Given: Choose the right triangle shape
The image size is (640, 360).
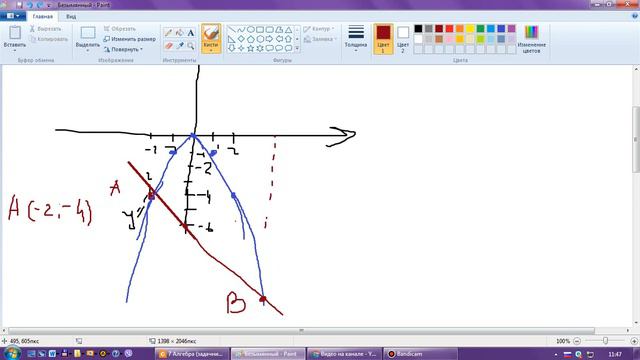Looking at the screenshot, I should click(231, 39).
